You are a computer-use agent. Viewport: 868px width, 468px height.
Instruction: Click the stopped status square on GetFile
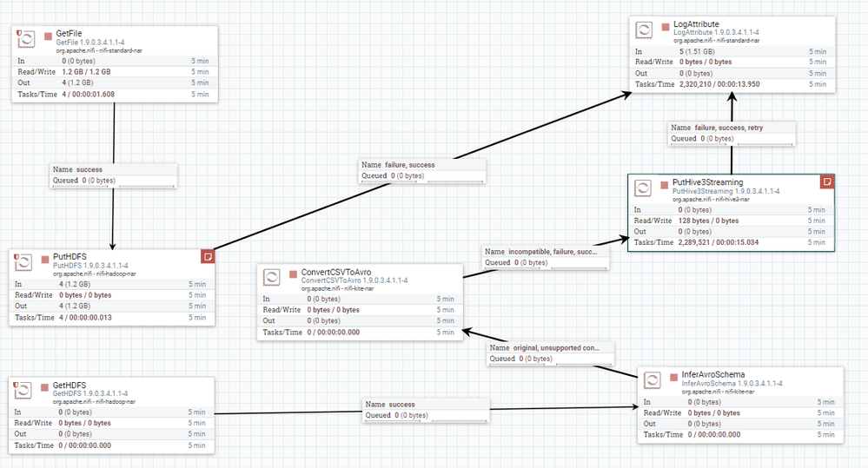48,36
